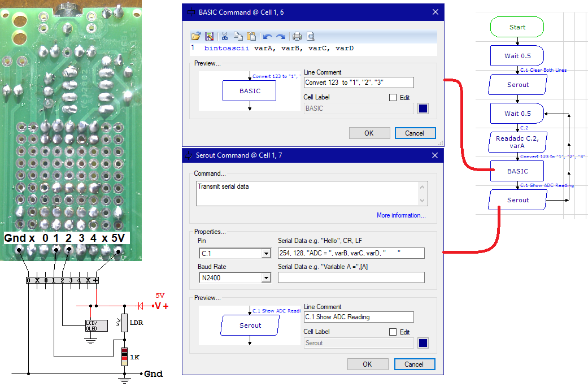
Task: Click the Redo arrow icon
Action: (281, 36)
